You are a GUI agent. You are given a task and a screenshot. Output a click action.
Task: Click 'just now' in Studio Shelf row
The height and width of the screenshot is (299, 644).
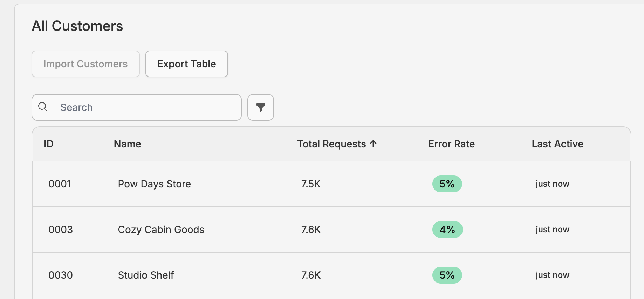point(553,275)
